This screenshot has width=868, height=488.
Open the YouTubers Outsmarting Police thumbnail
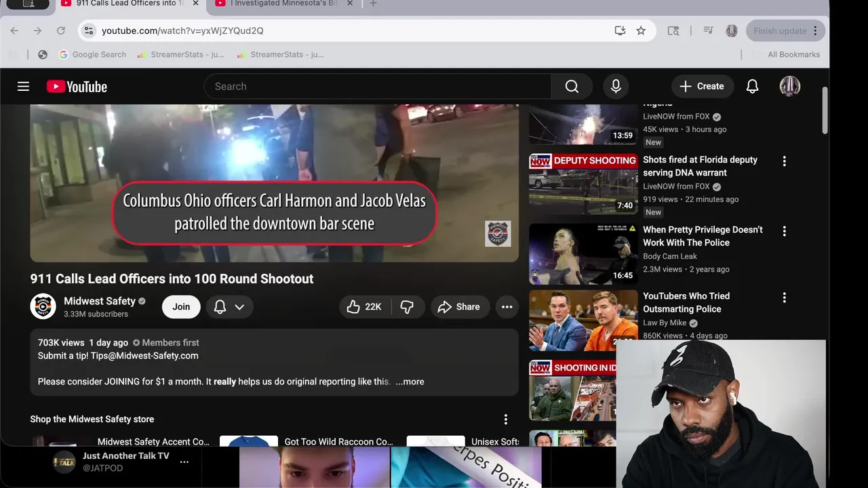coord(583,320)
